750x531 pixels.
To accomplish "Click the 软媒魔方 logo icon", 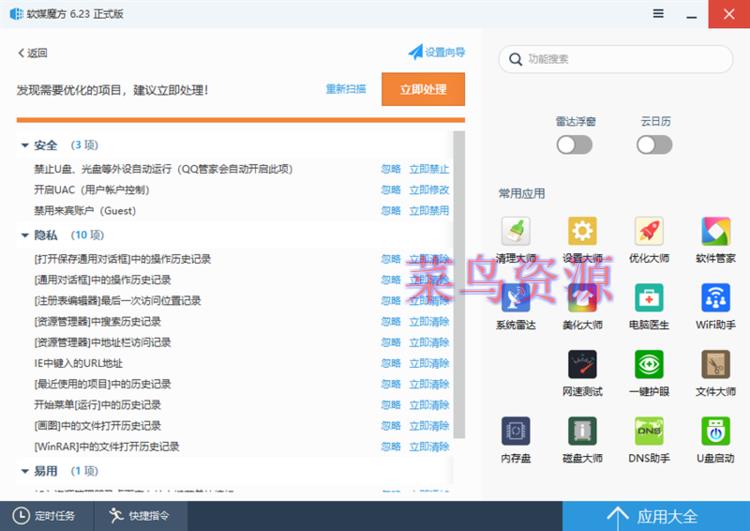I will (x=16, y=14).
